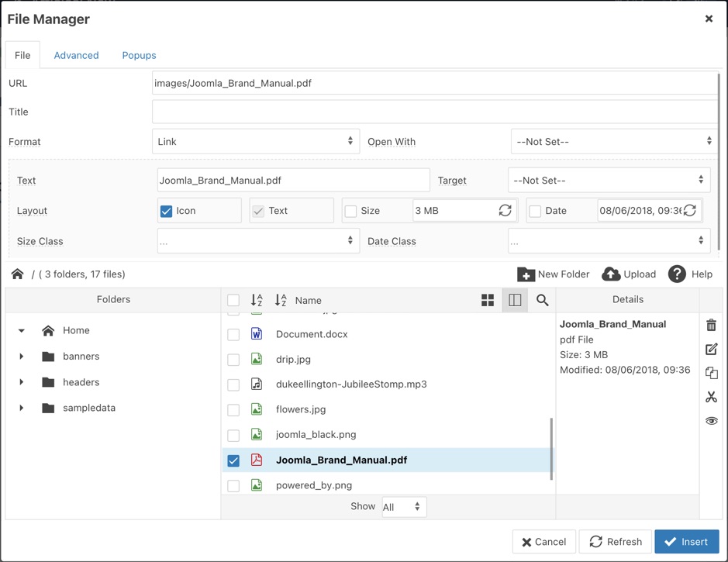Close the File Manager dialog
728x562 pixels.
[709, 19]
